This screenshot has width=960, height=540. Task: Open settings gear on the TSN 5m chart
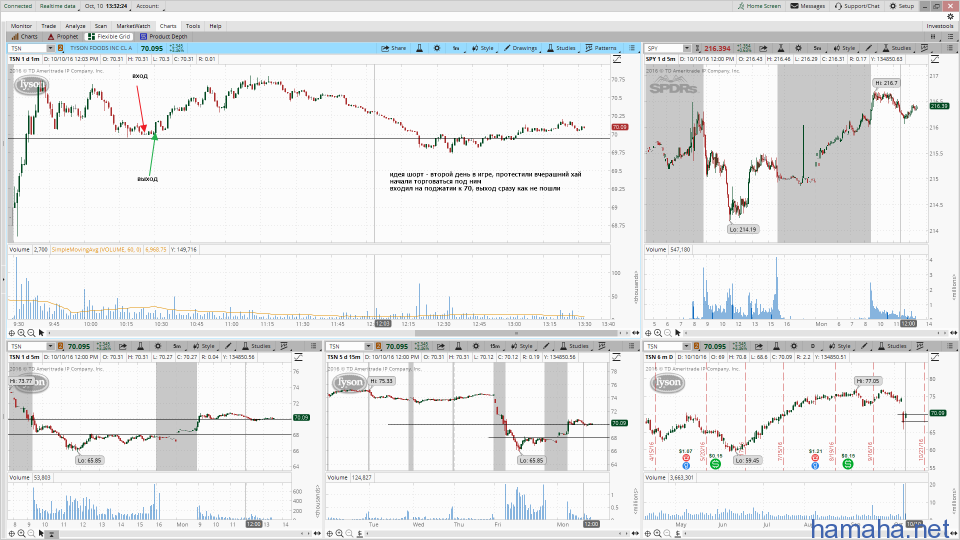[157, 346]
